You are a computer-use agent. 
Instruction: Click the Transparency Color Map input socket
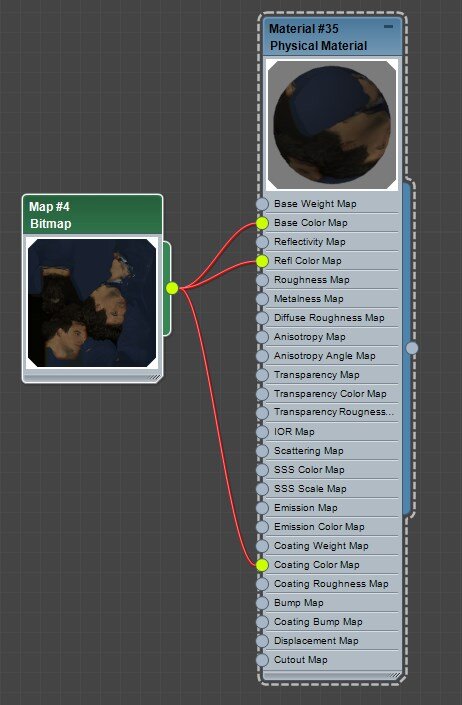click(262, 394)
